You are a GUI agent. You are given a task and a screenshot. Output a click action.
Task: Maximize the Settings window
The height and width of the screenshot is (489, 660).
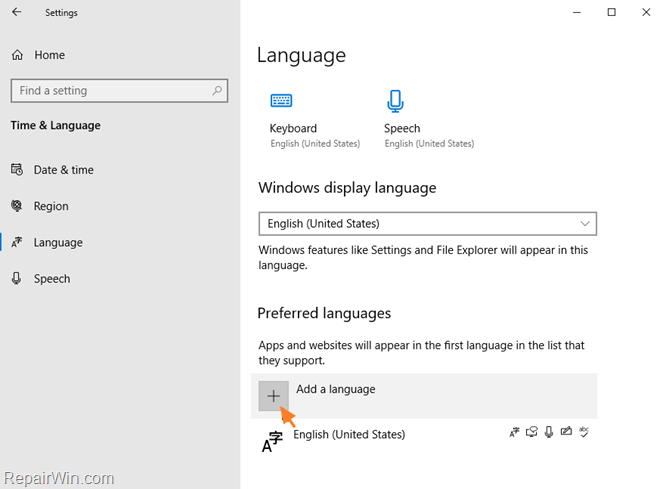[x=612, y=12]
